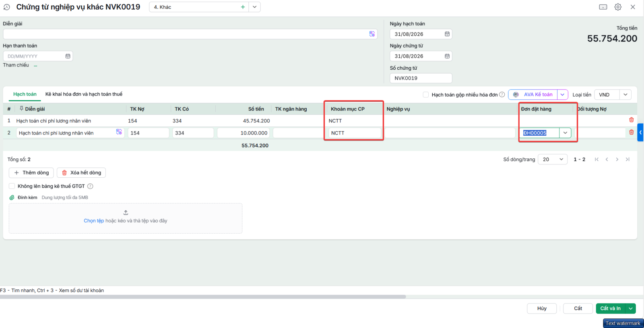The image size is (644, 328).
Task: Open the Số dòng/trang dropdown
Action: (553, 160)
